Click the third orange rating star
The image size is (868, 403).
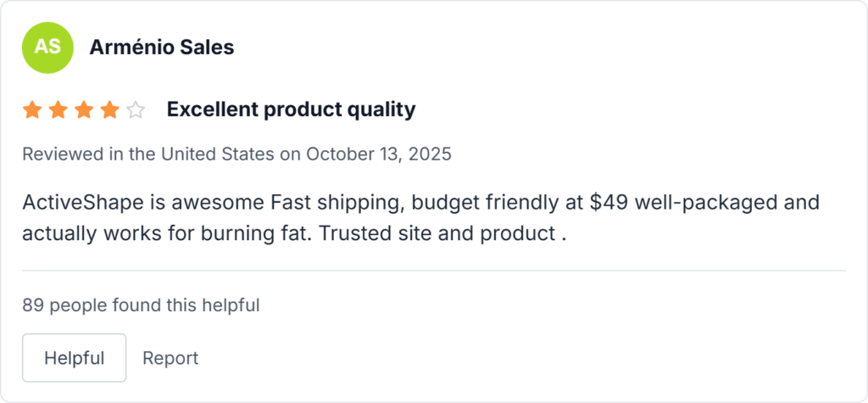[84, 109]
